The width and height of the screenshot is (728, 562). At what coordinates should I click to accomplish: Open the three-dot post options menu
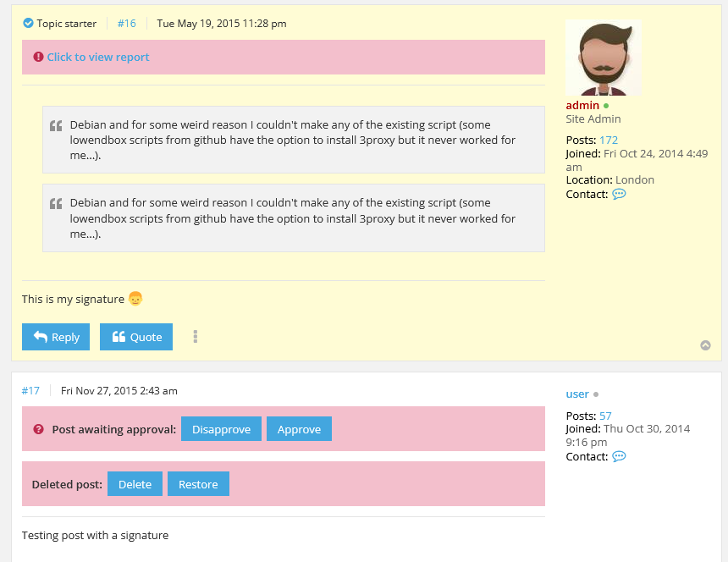click(x=196, y=337)
